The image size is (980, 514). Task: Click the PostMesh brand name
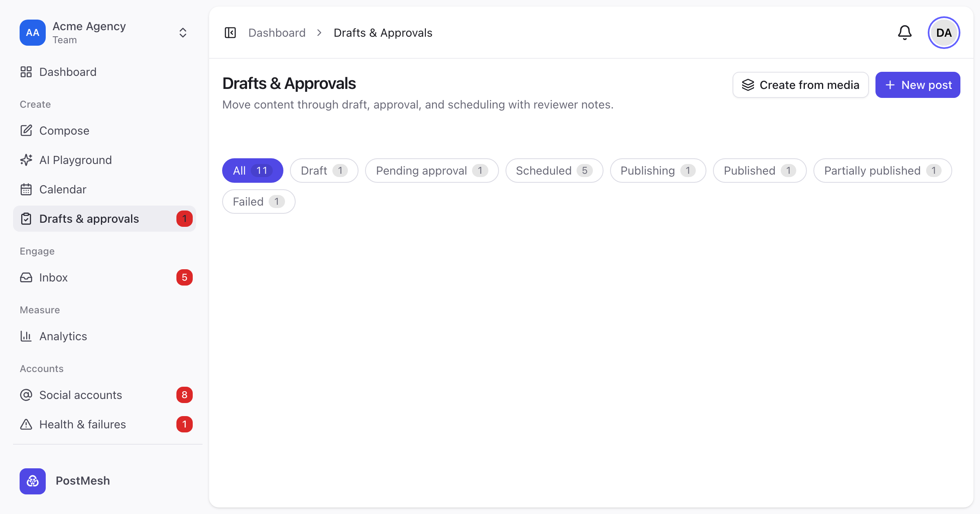tap(83, 481)
